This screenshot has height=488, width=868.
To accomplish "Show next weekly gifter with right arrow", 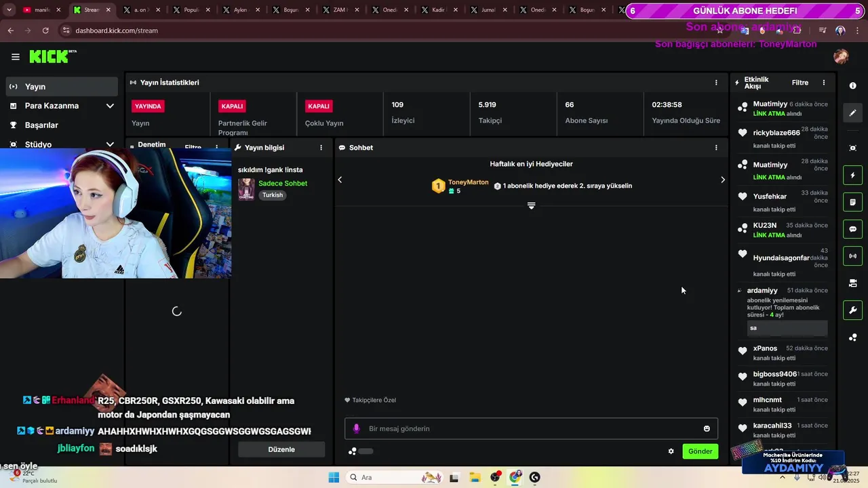I will pyautogui.click(x=723, y=180).
